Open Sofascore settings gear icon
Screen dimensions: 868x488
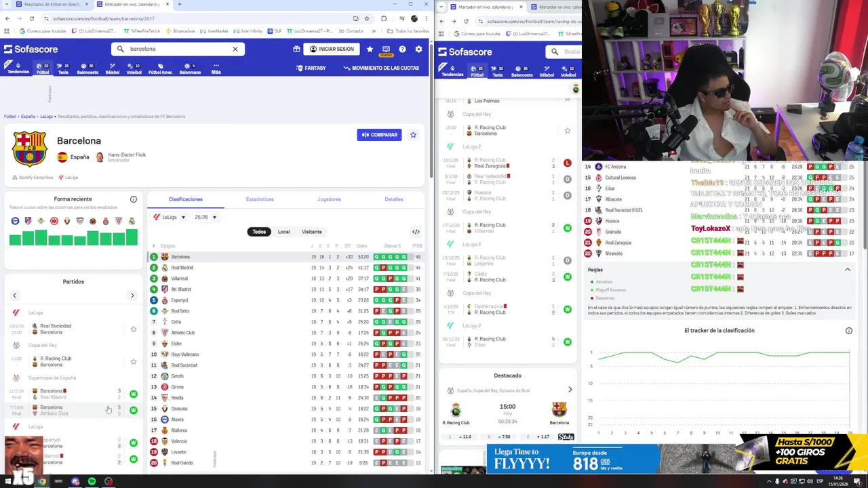[x=418, y=49]
